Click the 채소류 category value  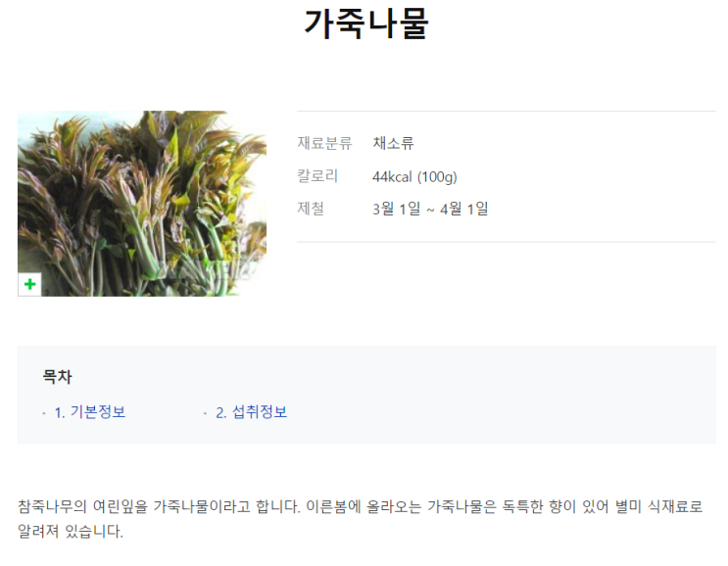click(393, 143)
